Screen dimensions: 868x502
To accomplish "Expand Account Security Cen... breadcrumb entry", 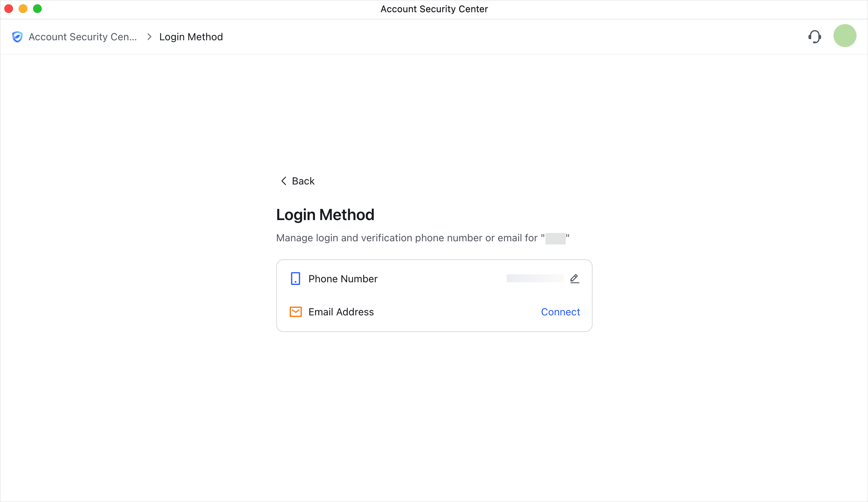I will click(83, 37).
